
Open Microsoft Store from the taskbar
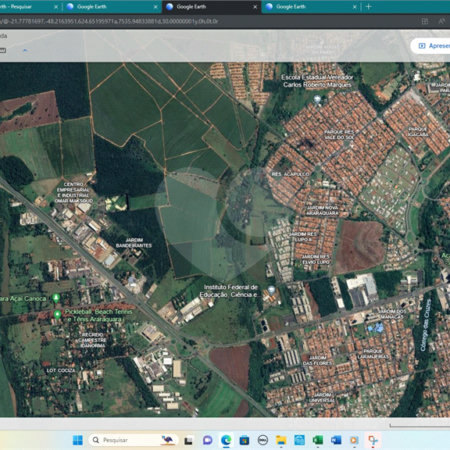tap(244, 440)
